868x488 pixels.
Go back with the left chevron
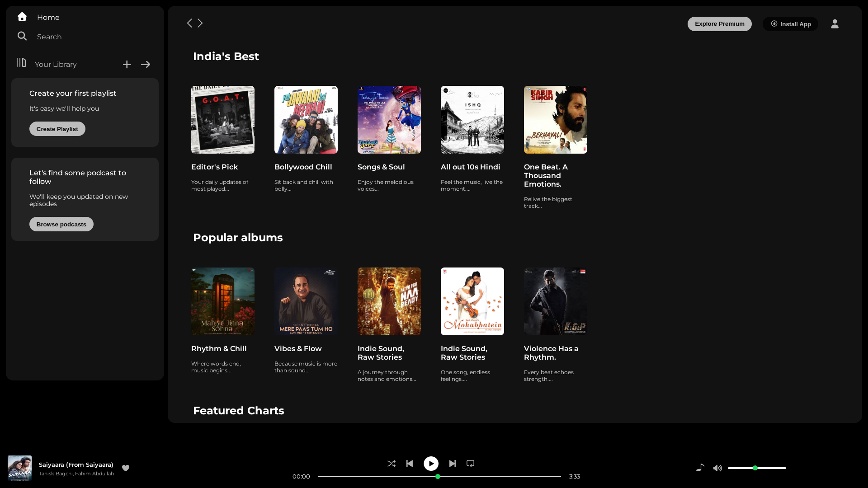[x=189, y=23]
